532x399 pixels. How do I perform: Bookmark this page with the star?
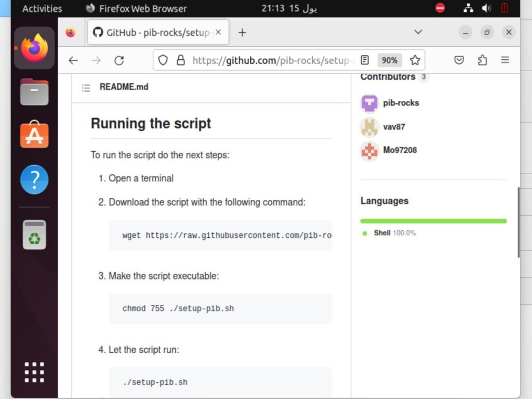point(415,60)
